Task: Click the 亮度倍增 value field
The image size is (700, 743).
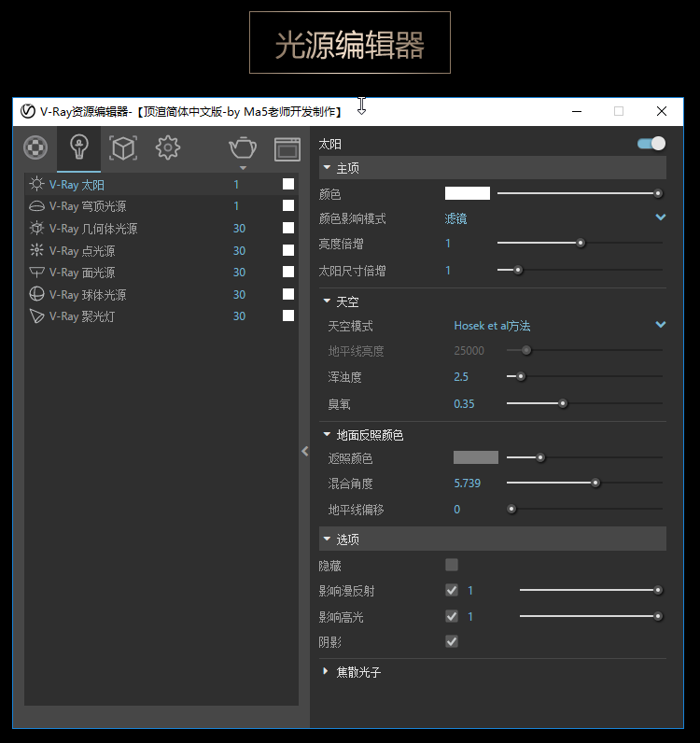Action: (x=448, y=244)
